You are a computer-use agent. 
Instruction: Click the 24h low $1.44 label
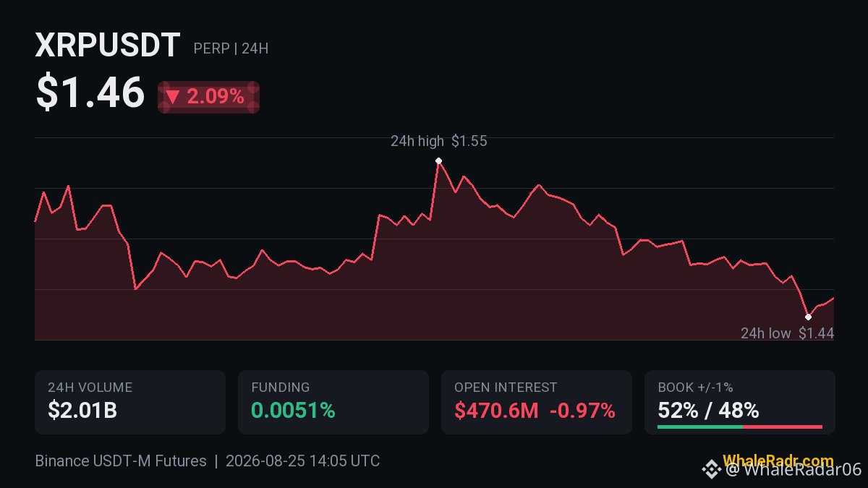point(787,333)
